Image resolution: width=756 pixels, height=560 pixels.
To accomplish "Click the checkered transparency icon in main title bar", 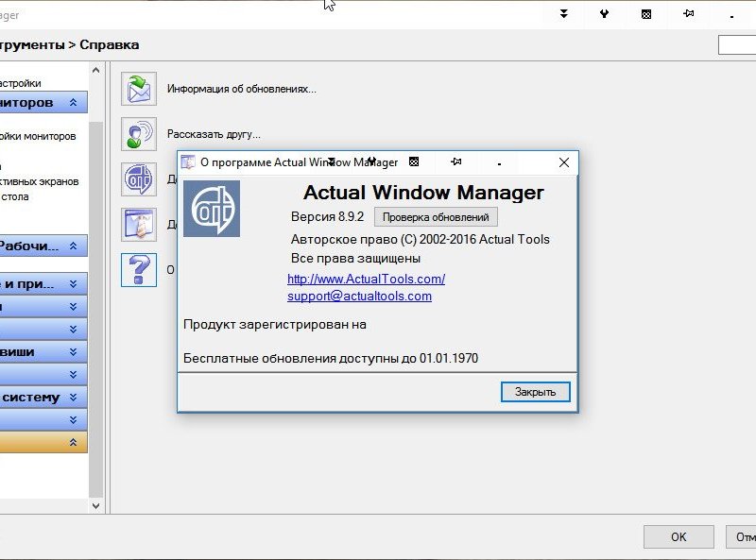I will [x=646, y=14].
